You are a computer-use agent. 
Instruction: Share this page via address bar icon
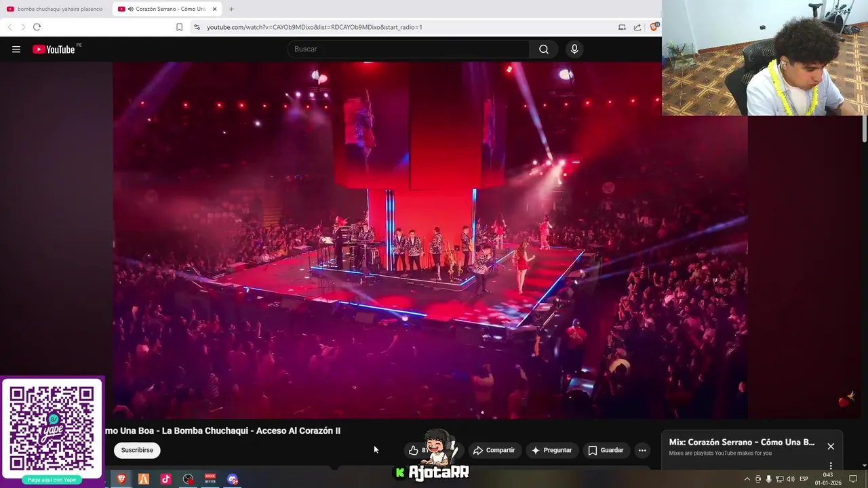pos(637,27)
